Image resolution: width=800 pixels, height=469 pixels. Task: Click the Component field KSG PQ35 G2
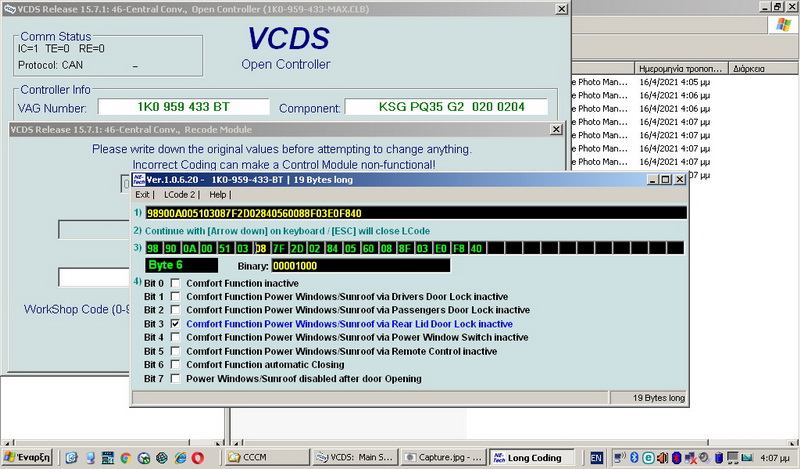click(x=446, y=107)
